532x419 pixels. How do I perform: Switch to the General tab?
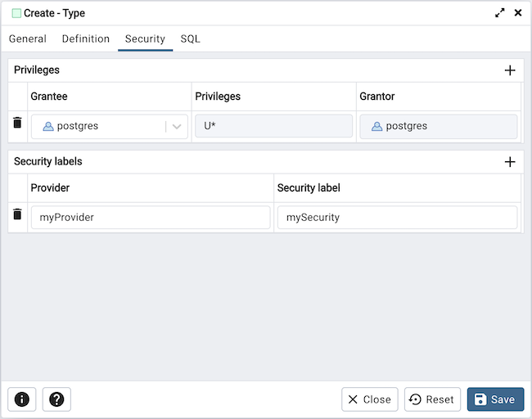(28, 38)
